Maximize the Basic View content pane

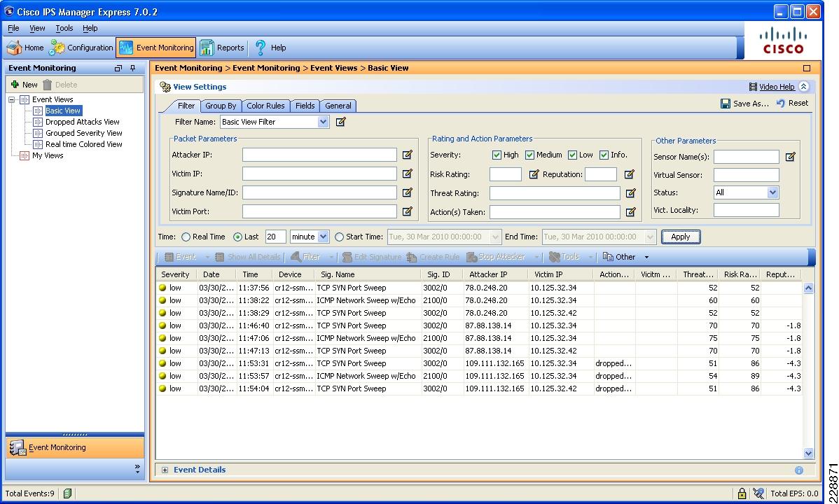(x=806, y=68)
